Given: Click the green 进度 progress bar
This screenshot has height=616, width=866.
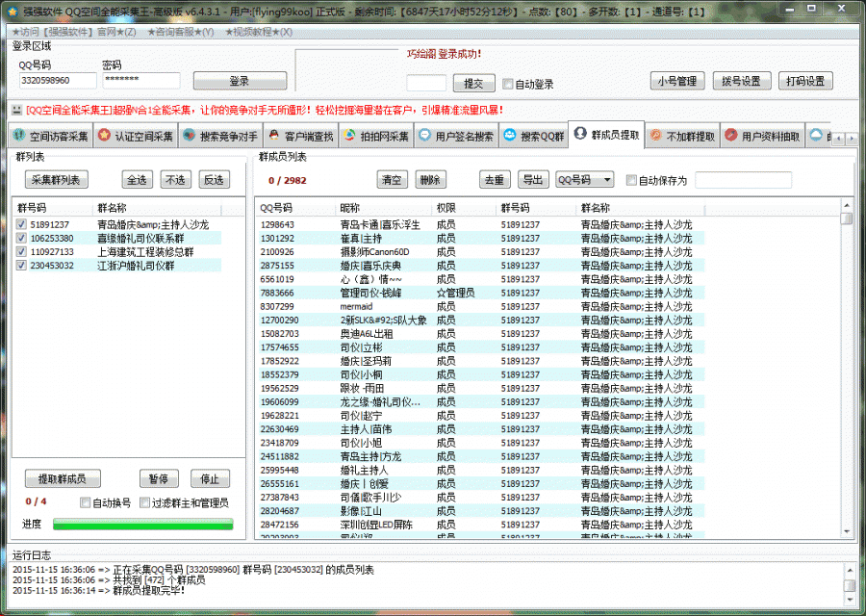Looking at the screenshot, I should 142,524.
